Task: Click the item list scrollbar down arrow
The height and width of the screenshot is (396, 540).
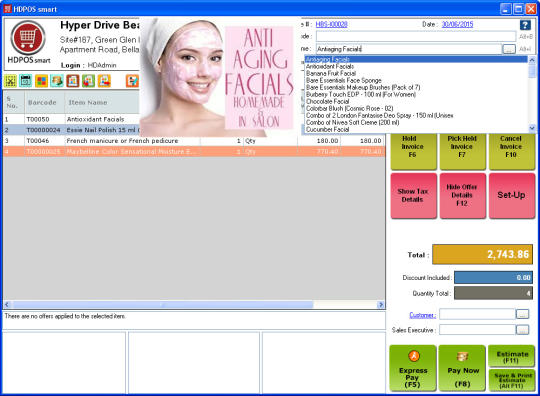Action: click(532, 128)
